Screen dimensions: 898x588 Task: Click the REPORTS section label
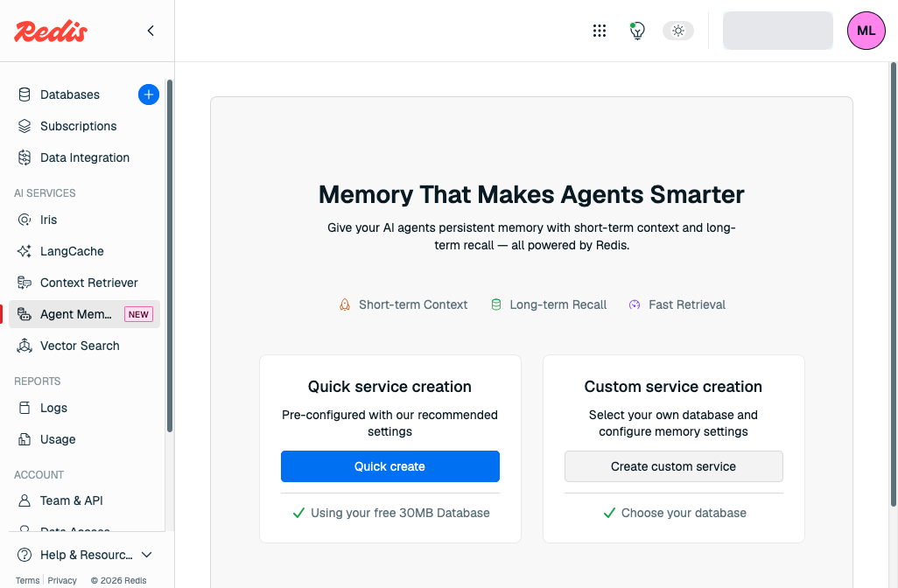[x=38, y=381]
